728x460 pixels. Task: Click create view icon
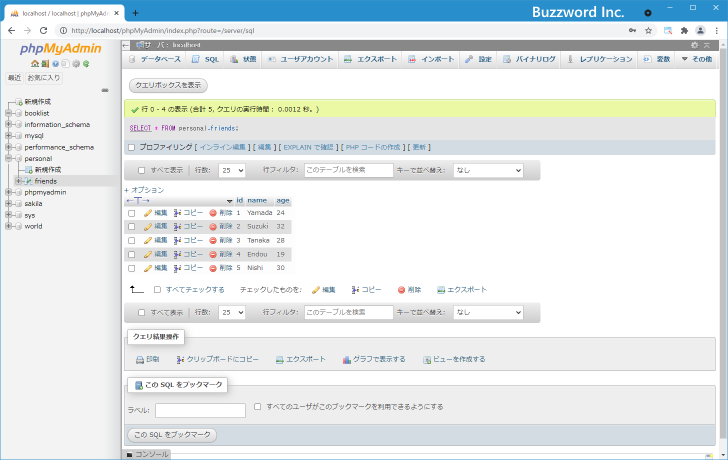pos(427,359)
